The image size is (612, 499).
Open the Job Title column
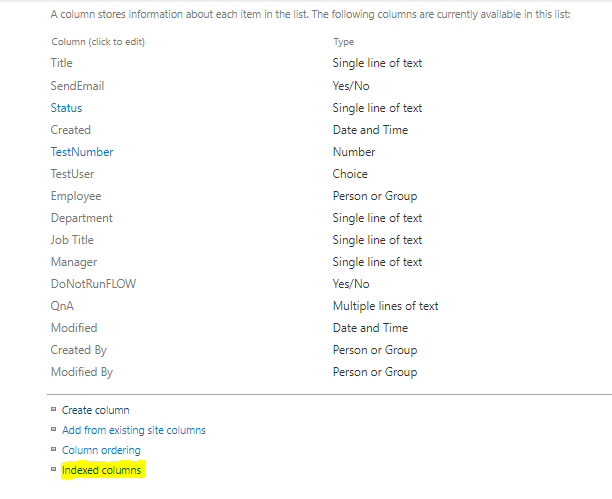coord(75,240)
